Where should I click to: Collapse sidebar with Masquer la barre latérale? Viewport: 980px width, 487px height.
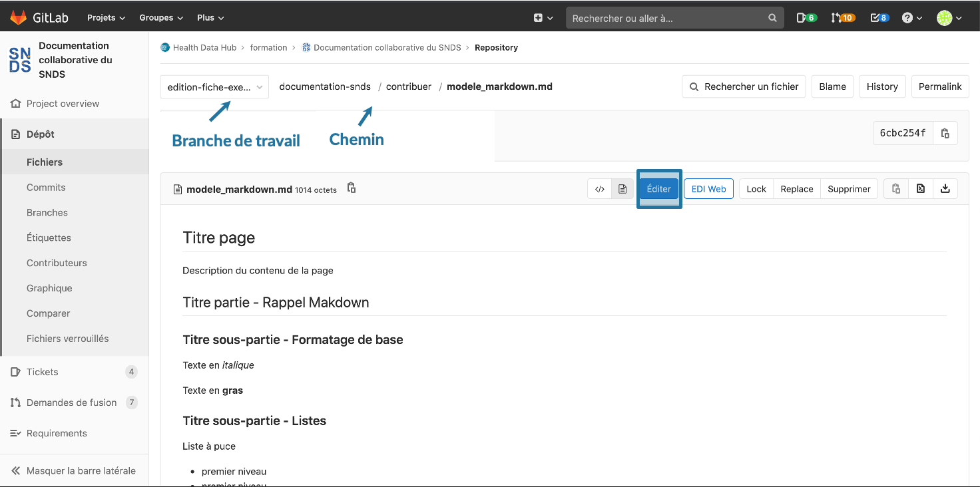[74, 470]
